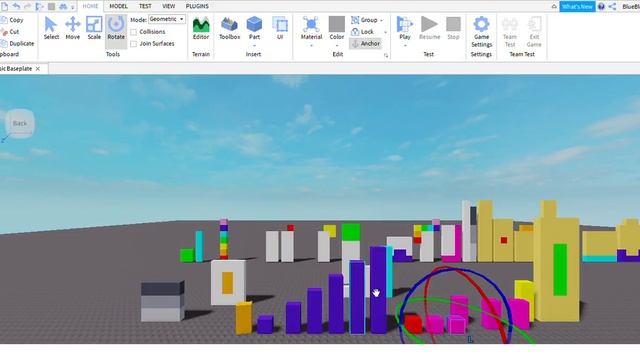Open Game Settings gear

click(x=481, y=24)
